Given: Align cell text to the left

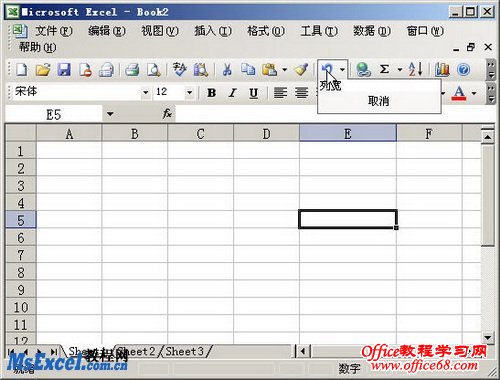Looking at the screenshot, I should 280,93.
